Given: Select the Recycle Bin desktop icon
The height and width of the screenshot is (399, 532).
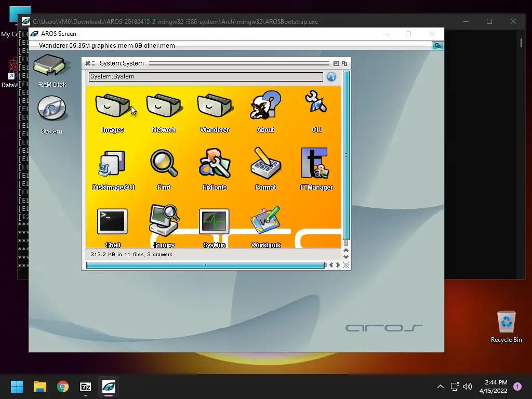Looking at the screenshot, I should [506, 326].
